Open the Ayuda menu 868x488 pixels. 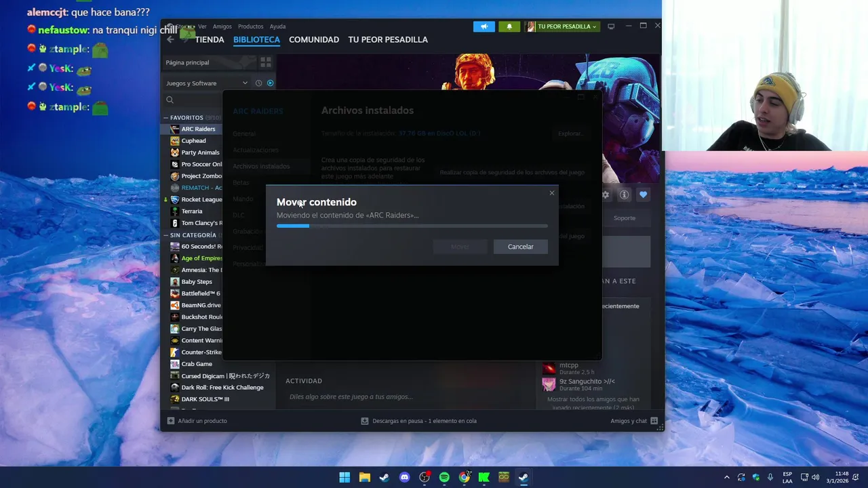(278, 26)
